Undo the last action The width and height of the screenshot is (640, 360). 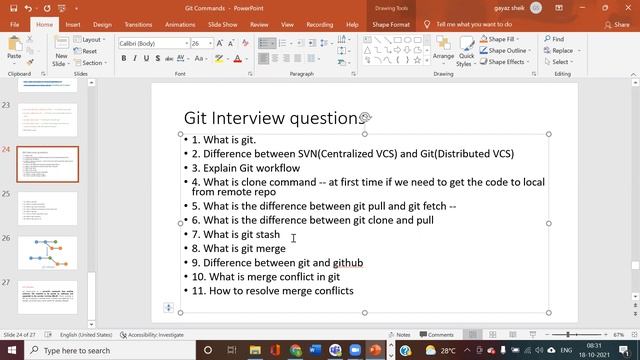tap(28, 8)
